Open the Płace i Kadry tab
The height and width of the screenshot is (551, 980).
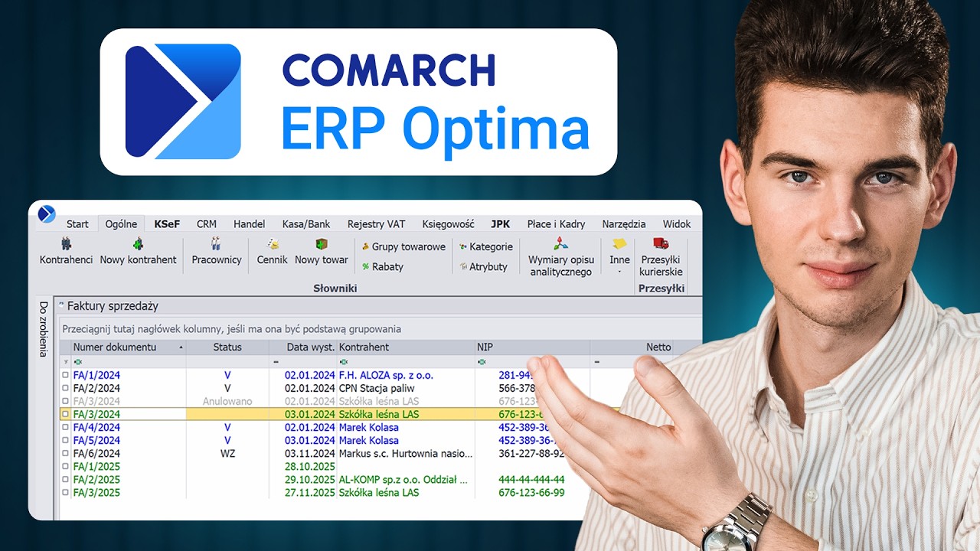(556, 224)
